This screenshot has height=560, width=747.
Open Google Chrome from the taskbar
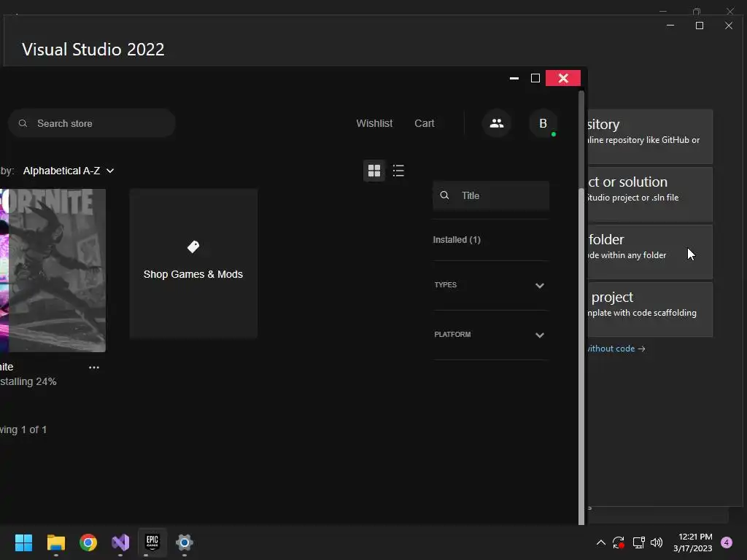[x=88, y=542]
